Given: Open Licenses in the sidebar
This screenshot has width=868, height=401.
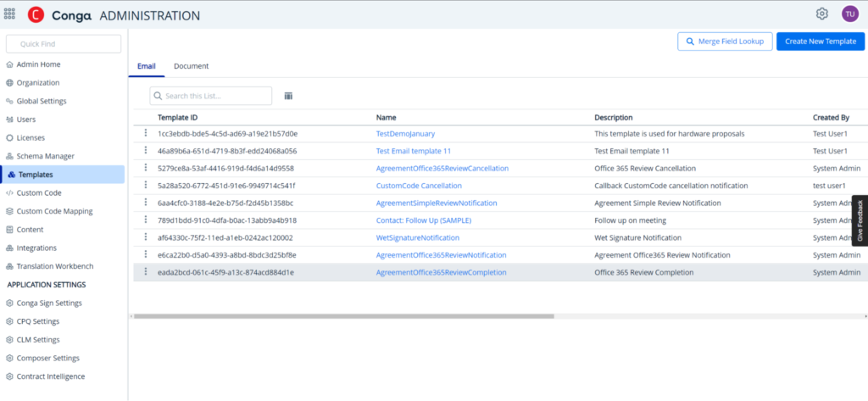Looking at the screenshot, I should tap(31, 137).
